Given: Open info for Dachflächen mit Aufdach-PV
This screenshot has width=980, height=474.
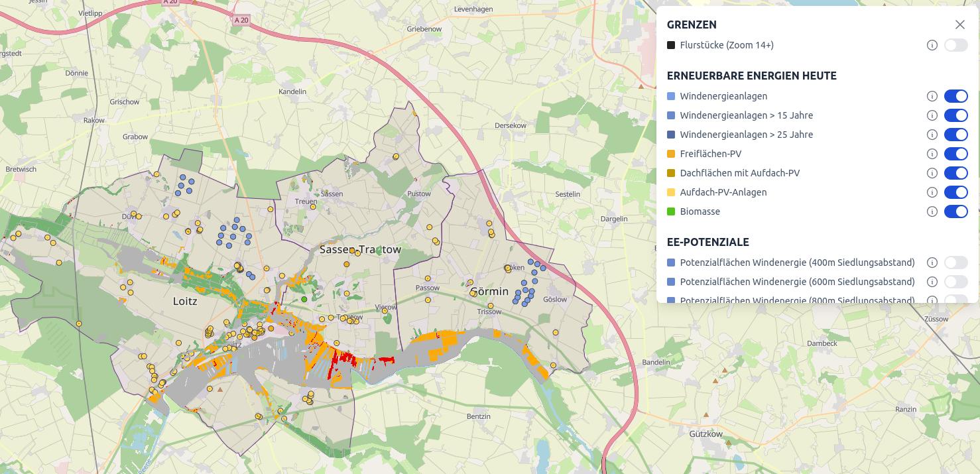Looking at the screenshot, I should click(932, 173).
